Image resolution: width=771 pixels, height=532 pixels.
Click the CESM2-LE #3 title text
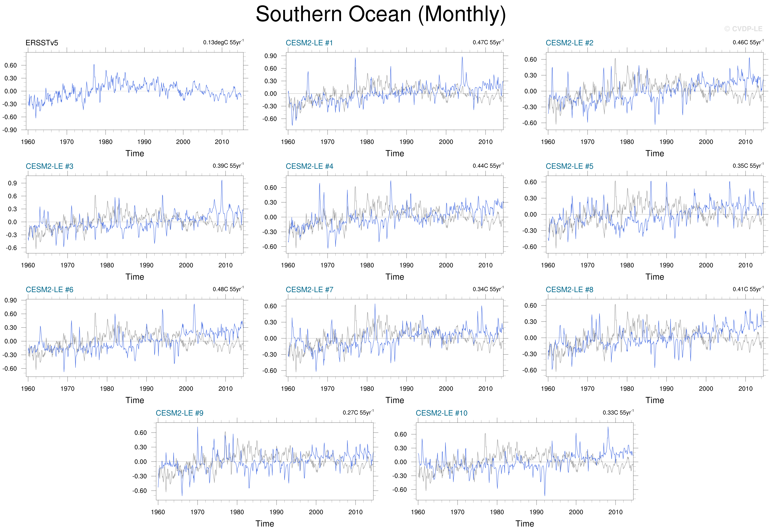(x=49, y=166)
